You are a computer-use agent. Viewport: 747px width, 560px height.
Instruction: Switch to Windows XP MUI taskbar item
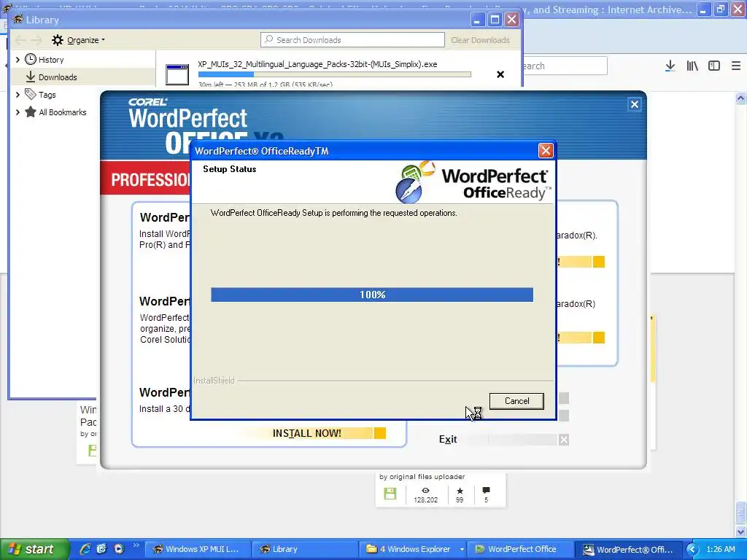[x=196, y=549]
